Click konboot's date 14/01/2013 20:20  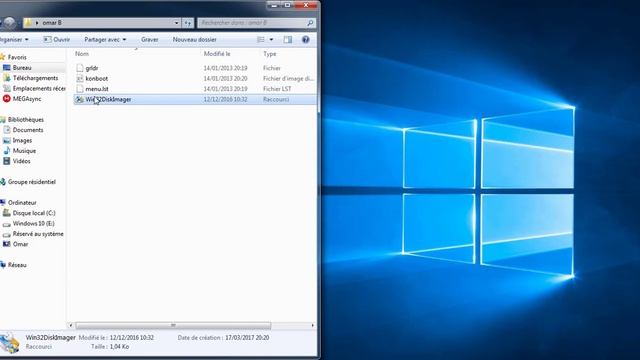(225, 78)
